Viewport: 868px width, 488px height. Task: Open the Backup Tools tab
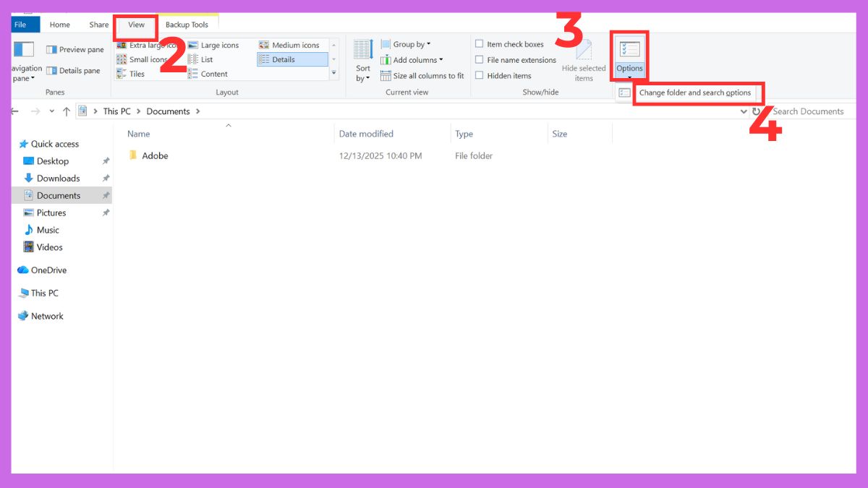(x=187, y=22)
